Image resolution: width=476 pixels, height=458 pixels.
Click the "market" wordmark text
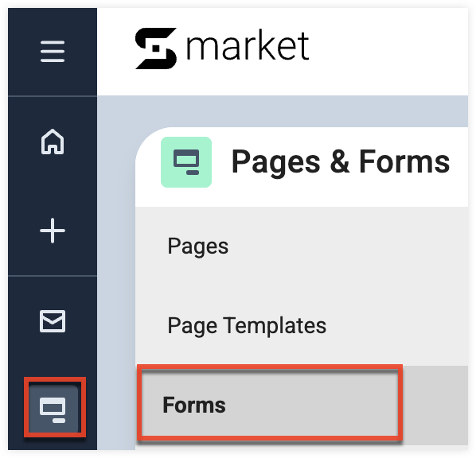(x=248, y=46)
